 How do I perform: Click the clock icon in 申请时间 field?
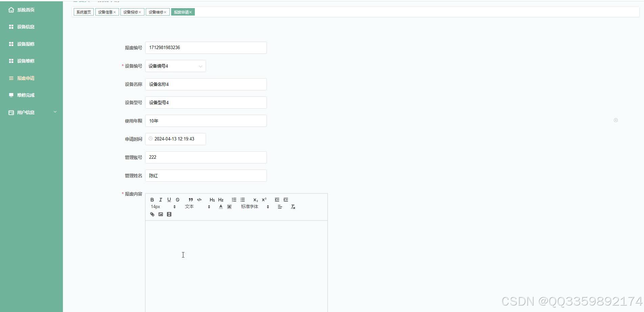click(x=151, y=138)
